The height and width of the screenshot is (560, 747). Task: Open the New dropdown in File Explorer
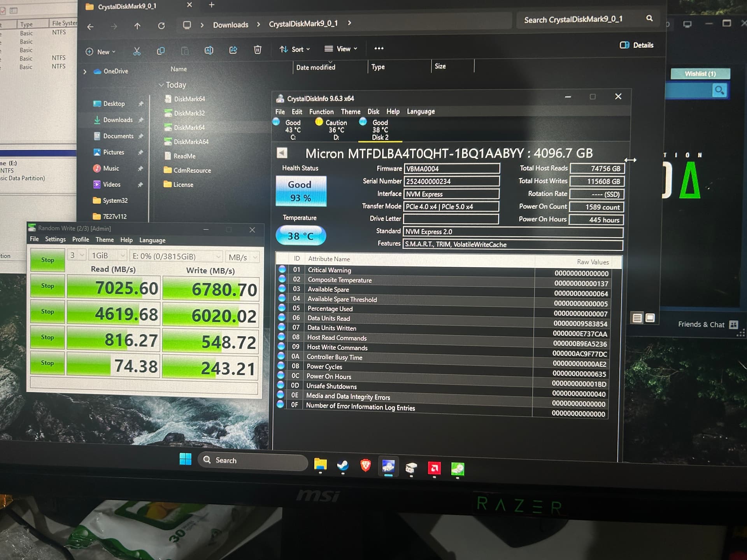(101, 52)
